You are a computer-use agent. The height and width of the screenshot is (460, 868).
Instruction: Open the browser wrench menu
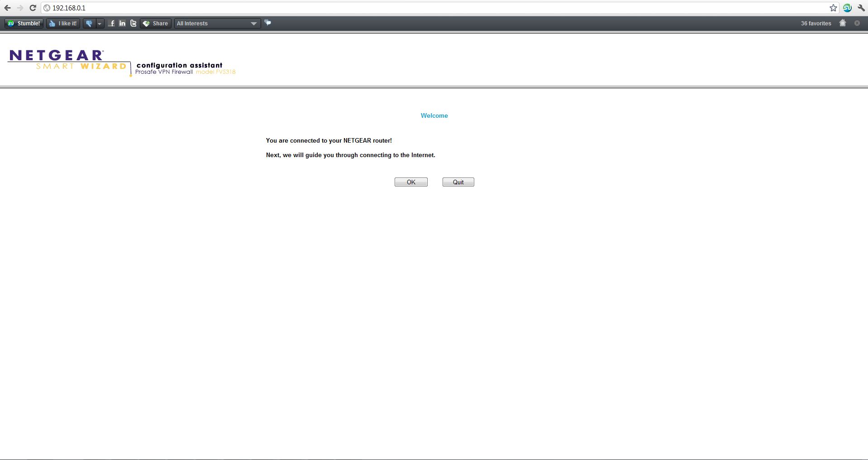(861, 8)
